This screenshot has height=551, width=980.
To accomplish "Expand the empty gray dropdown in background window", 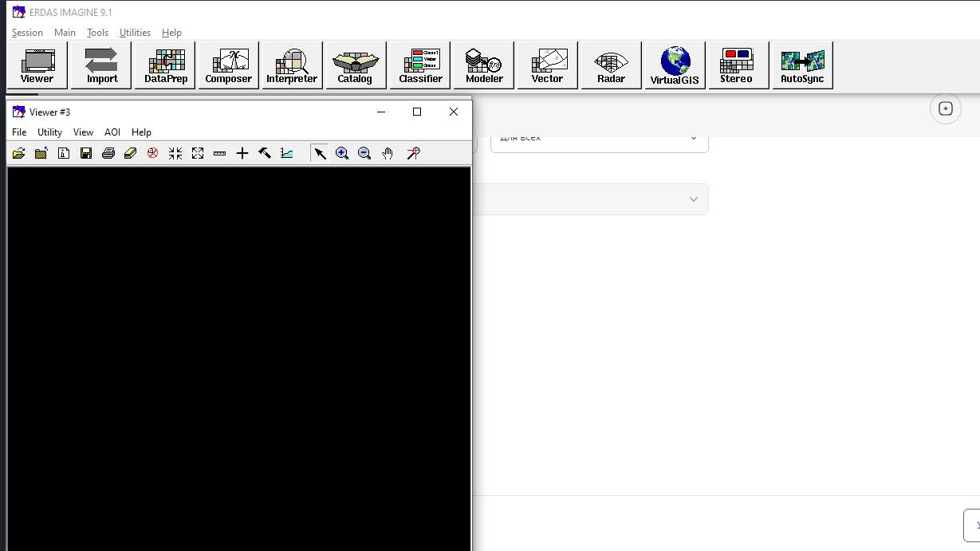I will tap(591, 199).
